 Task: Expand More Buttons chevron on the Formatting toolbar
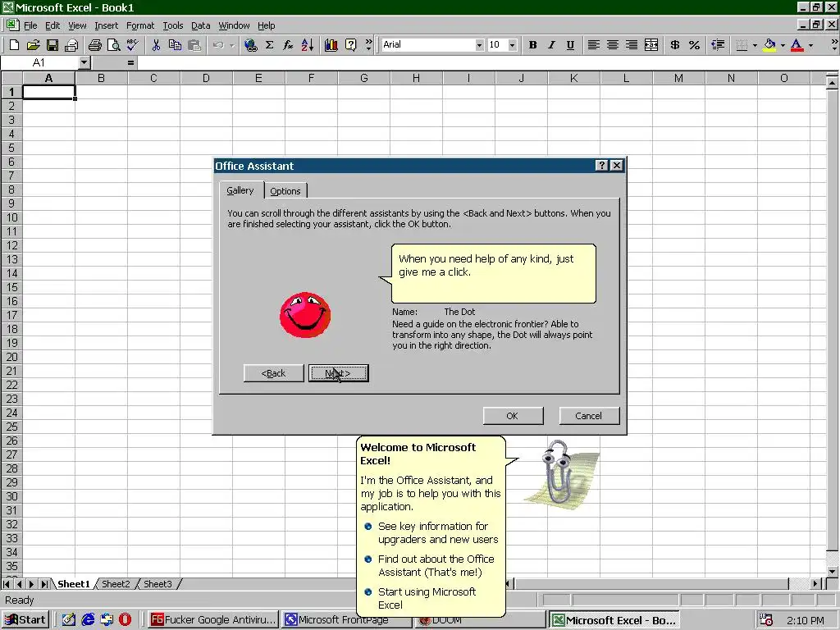tap(834, 45)
